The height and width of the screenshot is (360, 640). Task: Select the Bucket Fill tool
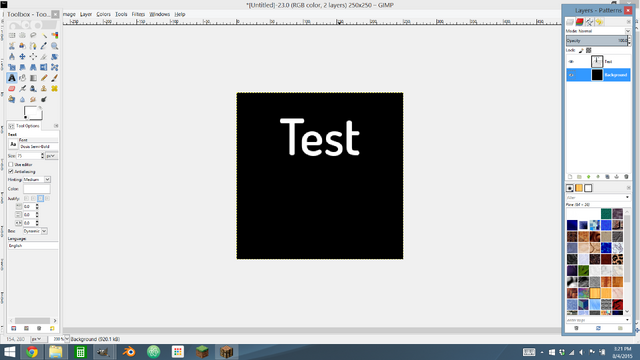pos(22,78)
